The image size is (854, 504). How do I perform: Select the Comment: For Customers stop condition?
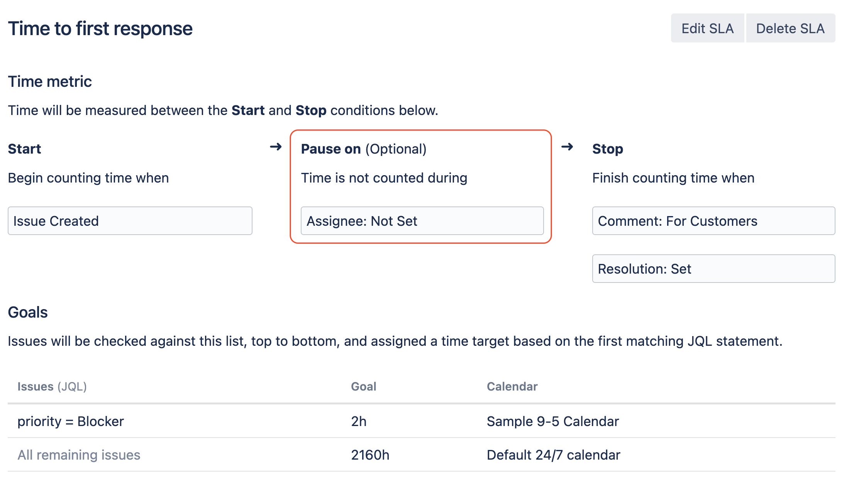(x=713, y=221)
